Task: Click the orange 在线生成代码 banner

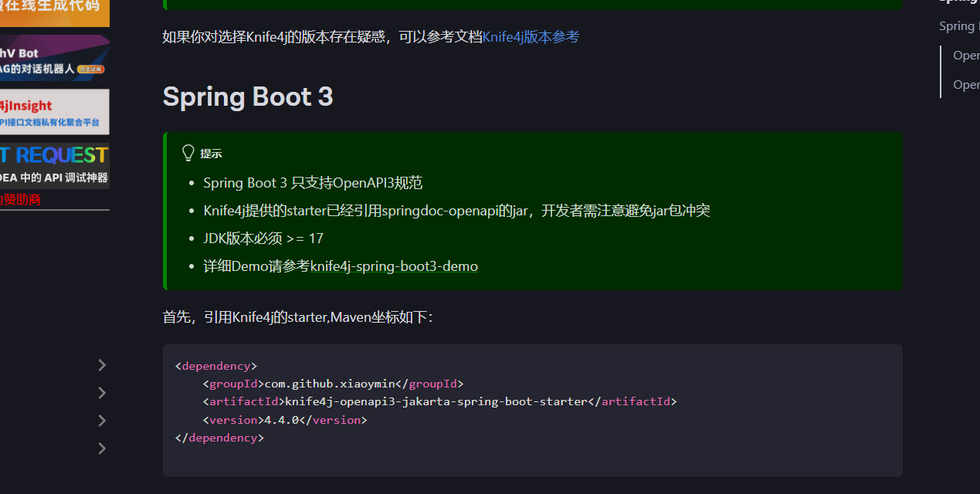Action: 55,13
